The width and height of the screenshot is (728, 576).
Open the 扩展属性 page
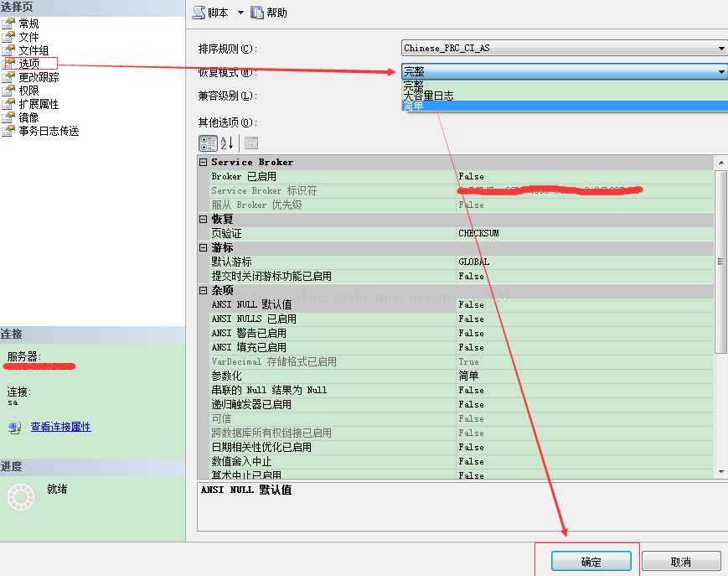[39, 104]
